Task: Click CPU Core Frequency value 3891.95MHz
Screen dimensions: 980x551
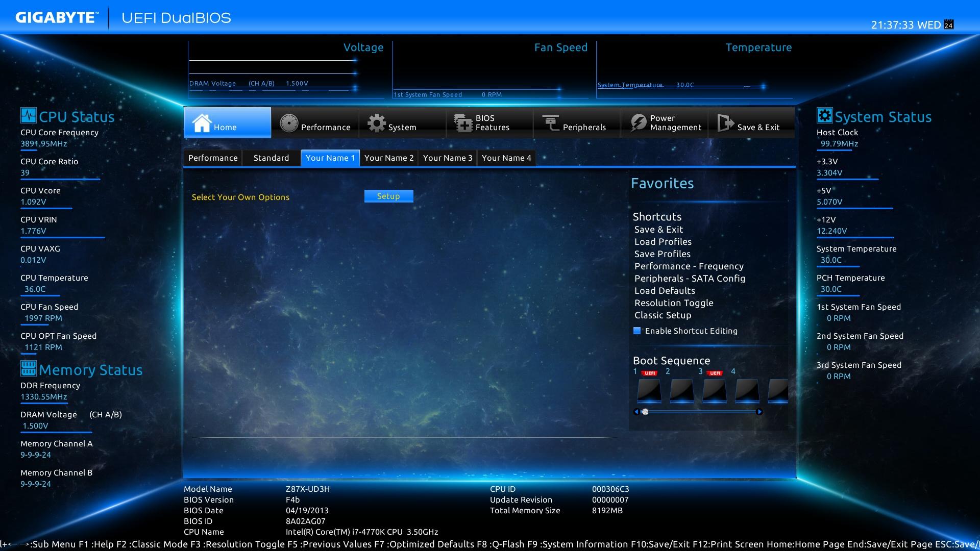Action: 44,144
